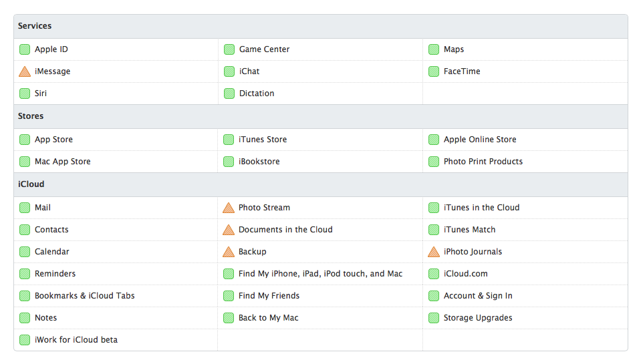Click the Dictation label
This screenshot has width=643, height=364.
pos(256,93)
